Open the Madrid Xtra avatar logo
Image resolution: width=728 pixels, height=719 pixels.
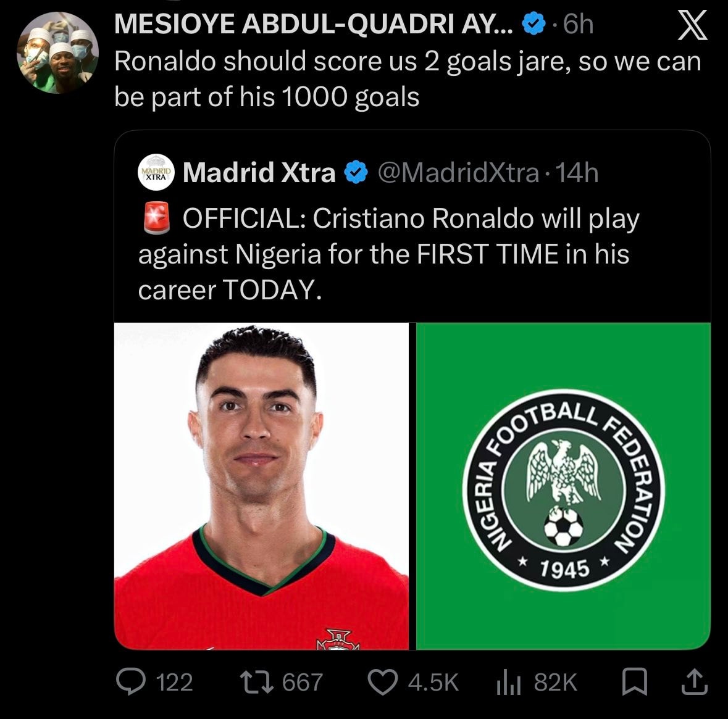pyautogui.click(x=156, y=172)
